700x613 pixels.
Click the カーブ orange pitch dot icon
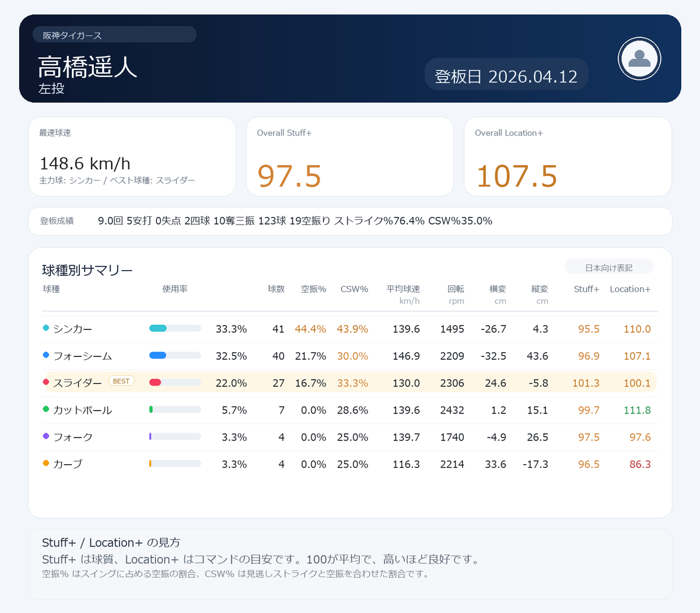[x=45, y=464]
